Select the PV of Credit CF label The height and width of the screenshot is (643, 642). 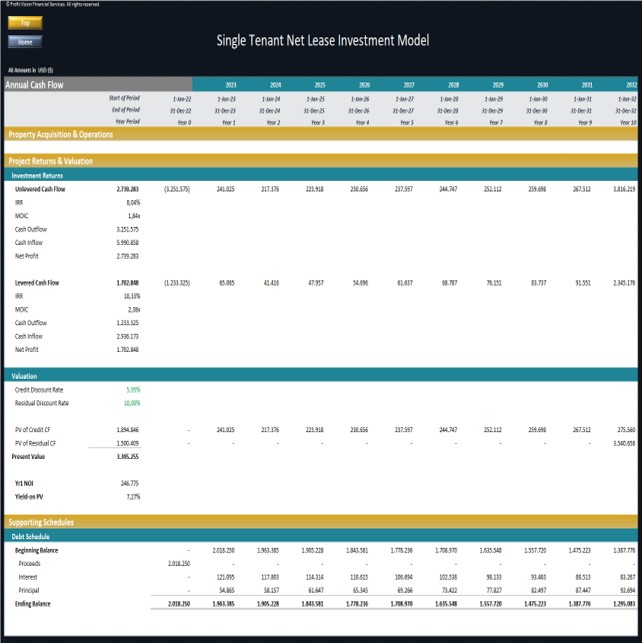(32, 430)
